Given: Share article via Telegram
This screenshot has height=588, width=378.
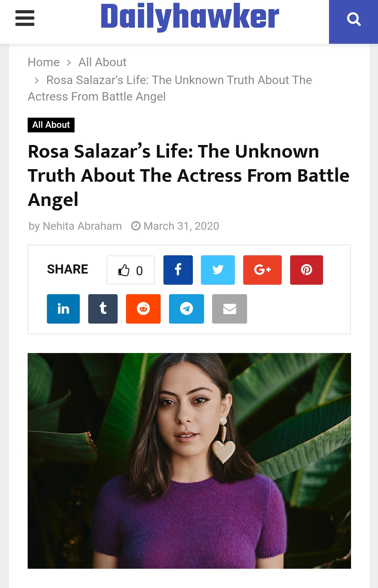Looking at the screenshot, I should 186,309.
